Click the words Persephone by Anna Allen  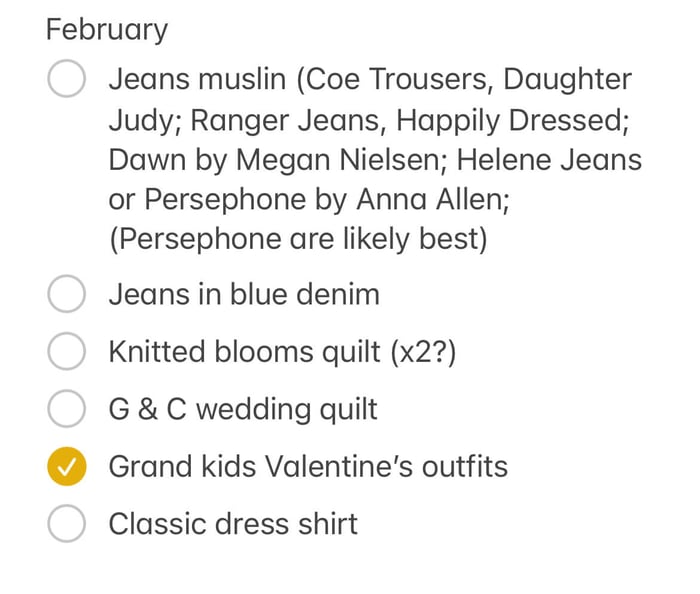[324, 199]
